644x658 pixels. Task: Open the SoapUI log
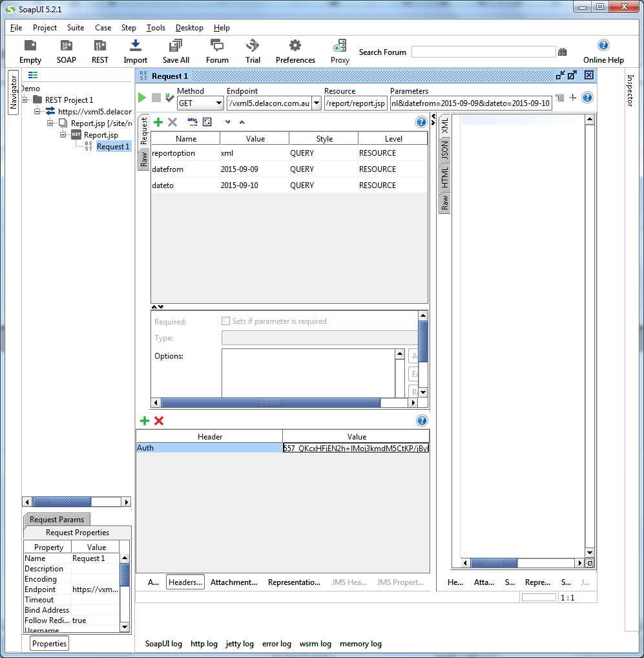163,644
